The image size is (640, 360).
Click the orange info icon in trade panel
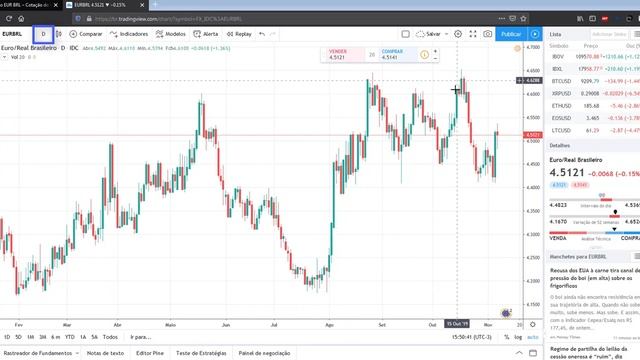tap(424, 55)
